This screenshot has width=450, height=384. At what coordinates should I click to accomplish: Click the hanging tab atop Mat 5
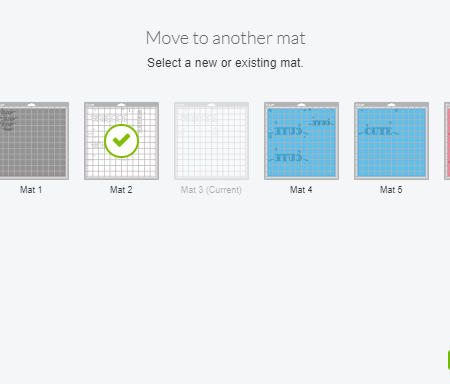391,105
